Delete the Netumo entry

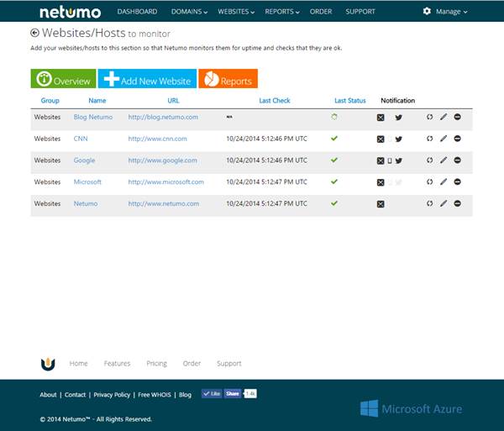coord(458,203)
